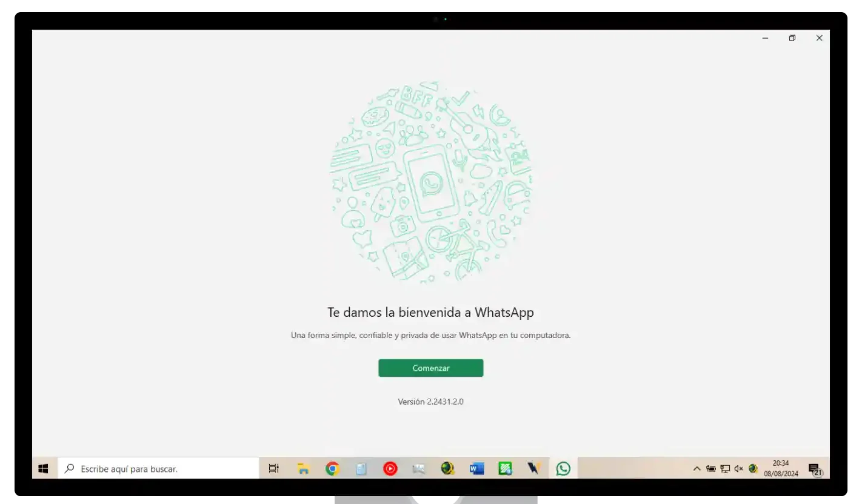Launch Google Chrome from the taskbar
Screen dimensions: 859x504
pyautogui.click(x=332, y=468)
